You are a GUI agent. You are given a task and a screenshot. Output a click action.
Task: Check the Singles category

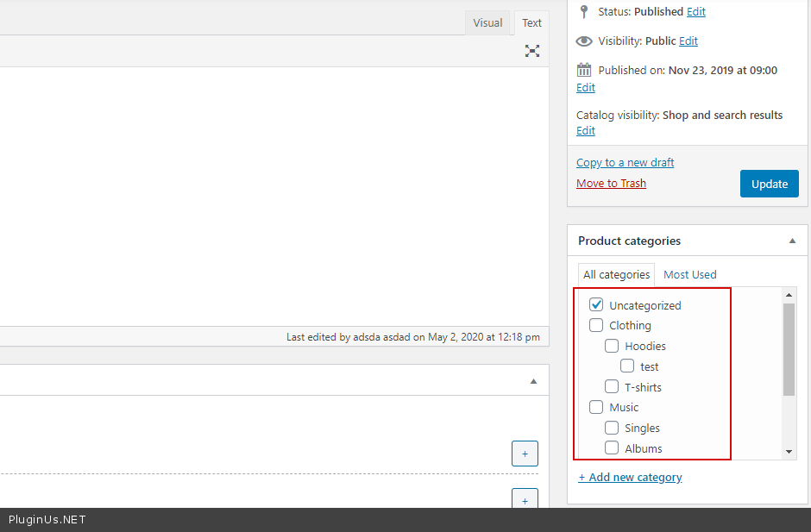612,428
